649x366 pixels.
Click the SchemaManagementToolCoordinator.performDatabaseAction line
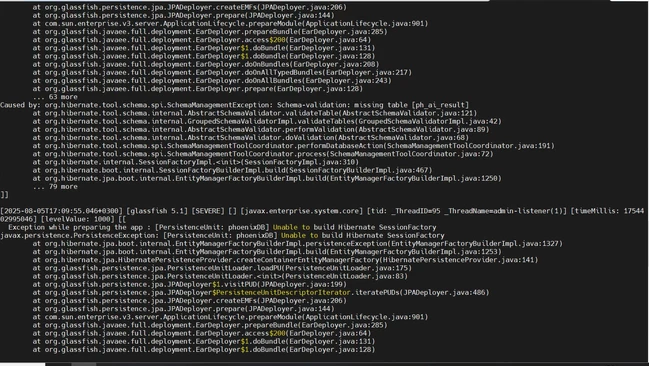293,146
